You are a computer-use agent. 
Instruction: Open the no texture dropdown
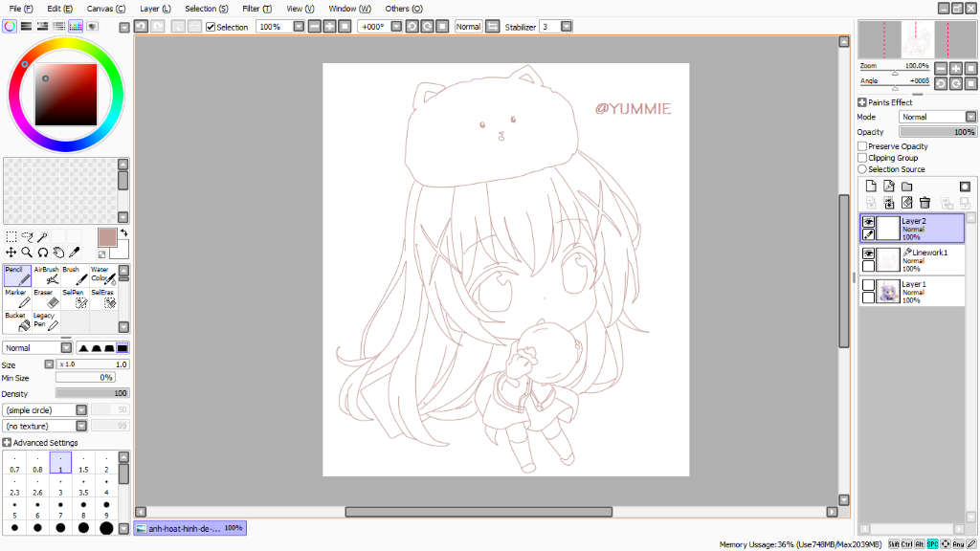coord(81,426)
